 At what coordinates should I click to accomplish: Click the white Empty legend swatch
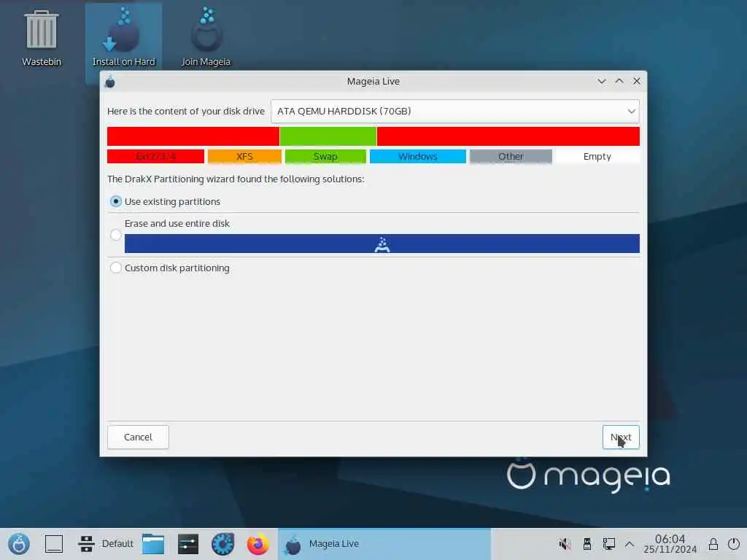(x=597, y=156)
